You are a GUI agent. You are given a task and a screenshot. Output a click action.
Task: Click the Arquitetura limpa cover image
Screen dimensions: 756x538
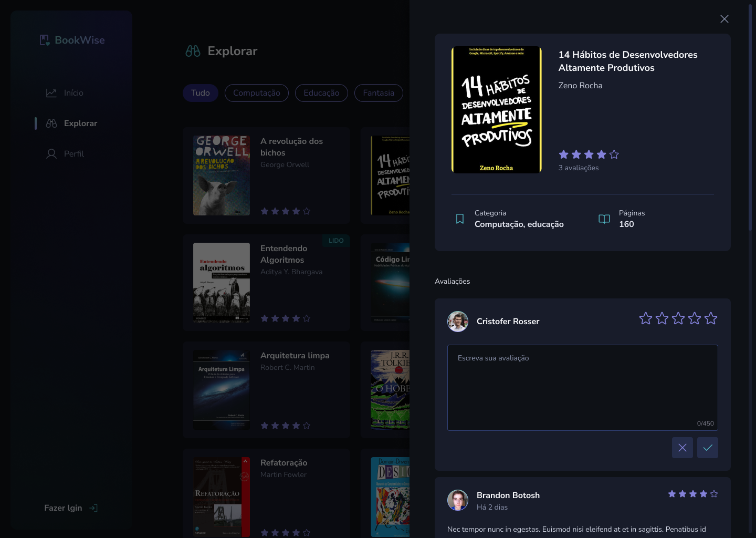[222, 390]
